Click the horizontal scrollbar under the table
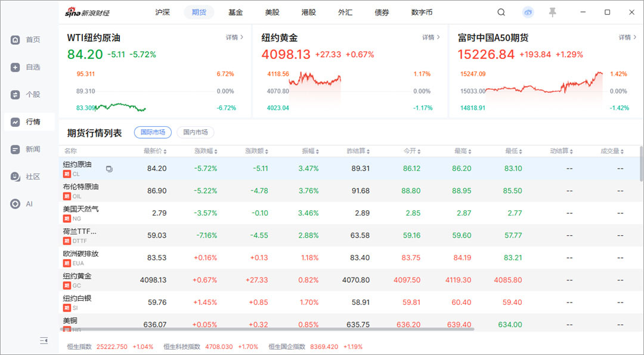 coord(267,329)
